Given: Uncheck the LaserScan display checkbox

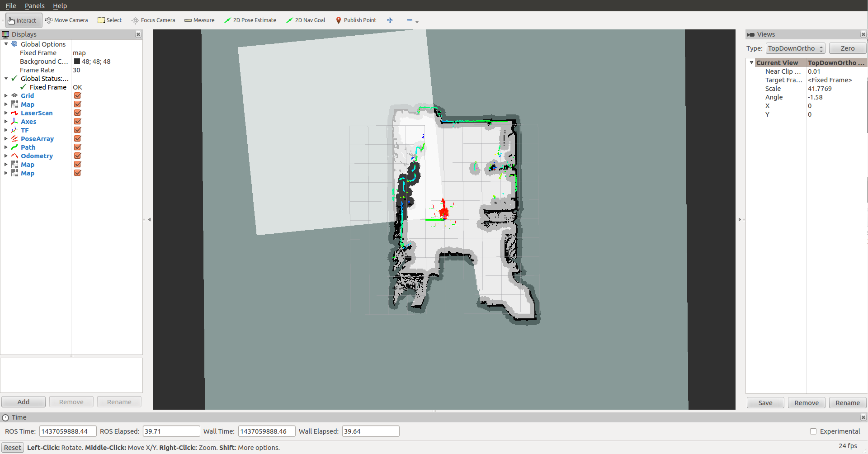Looking at the screenshot, I should [77, 113].
